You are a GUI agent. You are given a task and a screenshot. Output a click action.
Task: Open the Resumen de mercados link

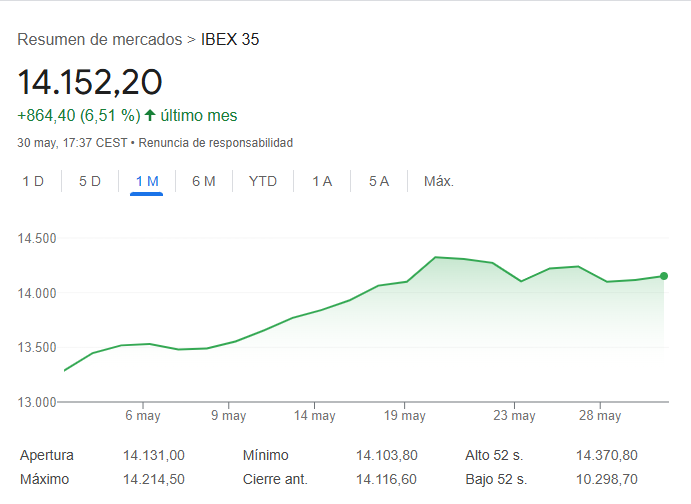[x=100, y=40]
